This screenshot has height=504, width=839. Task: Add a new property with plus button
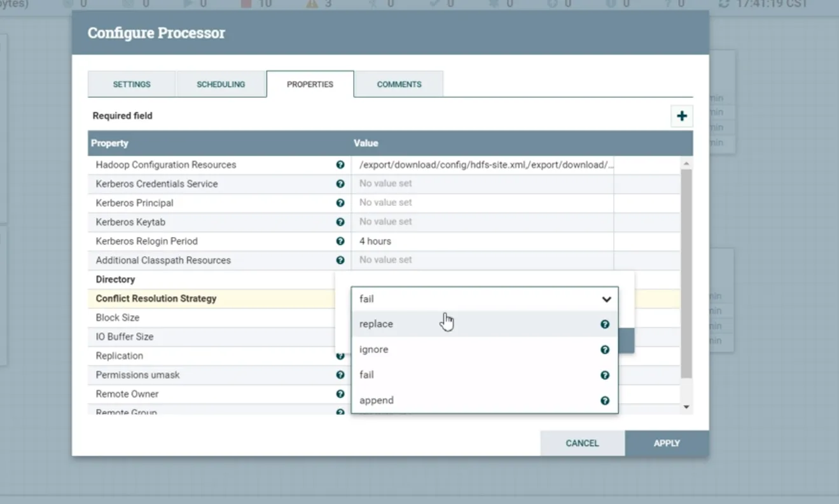(x=682, y=116)
